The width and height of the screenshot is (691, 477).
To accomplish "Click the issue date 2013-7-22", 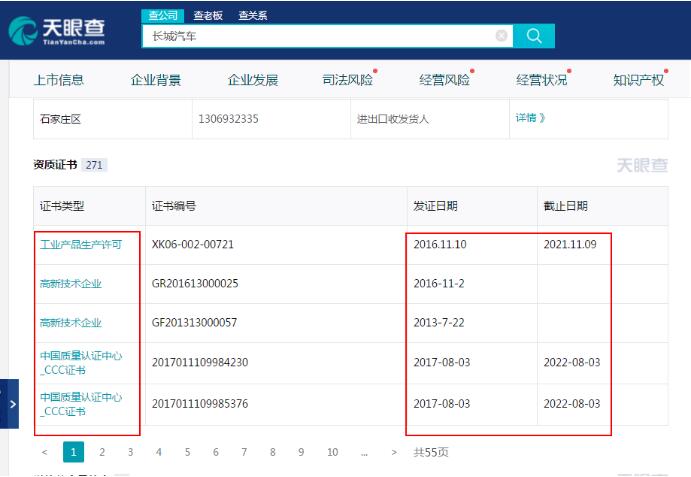I will click(x=439, y=323).
